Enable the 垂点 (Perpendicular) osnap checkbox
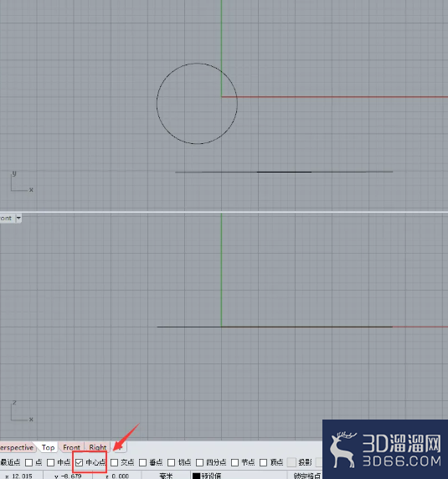Viewport: 448px width, 479px height. [142, 462]
